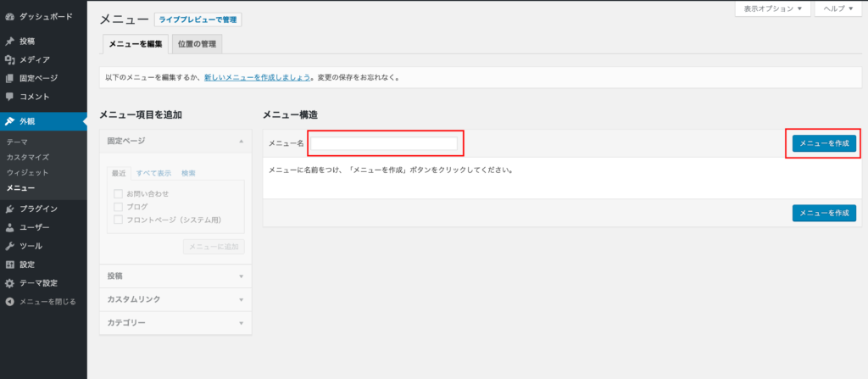Click the Posts pushpin icon
Viewport: 868px width, 379px height.
[9, 41]
